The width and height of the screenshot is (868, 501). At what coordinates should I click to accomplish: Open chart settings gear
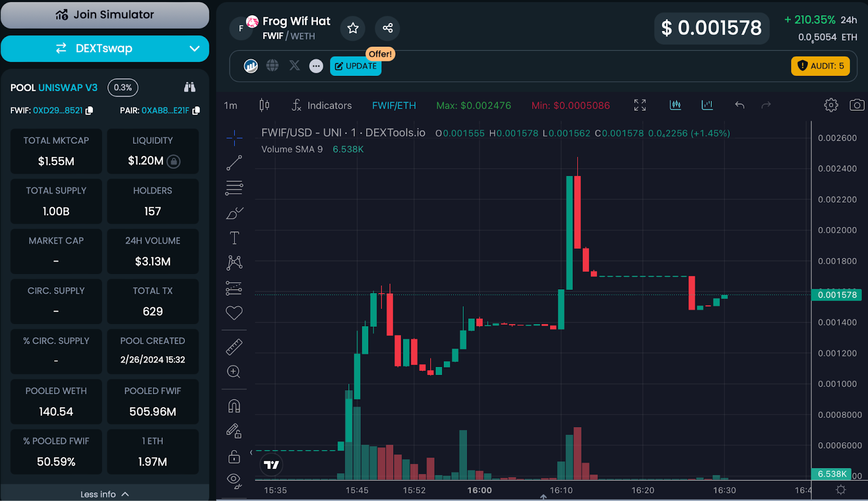(831, 105)
